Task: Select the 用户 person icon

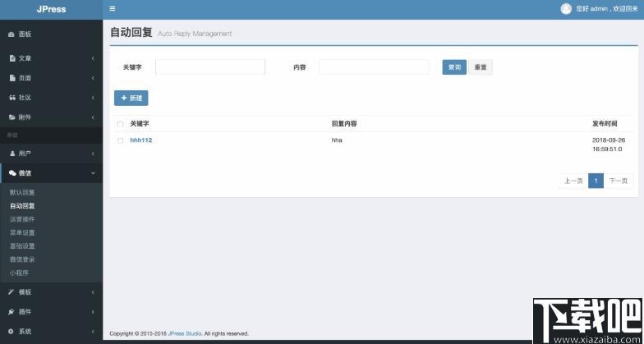Action: (x=12, y=154)
